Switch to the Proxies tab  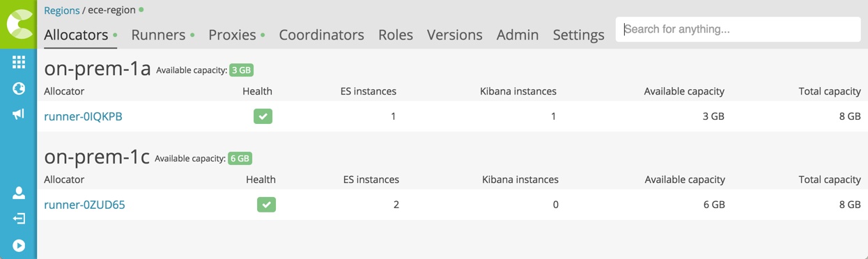coord(233,35)
